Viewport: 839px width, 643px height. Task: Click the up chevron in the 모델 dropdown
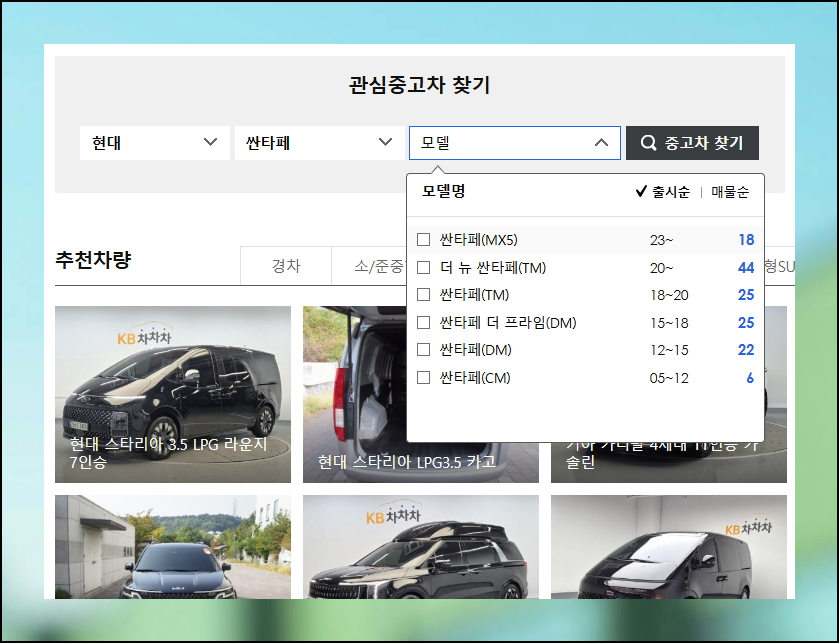point(601,143)
